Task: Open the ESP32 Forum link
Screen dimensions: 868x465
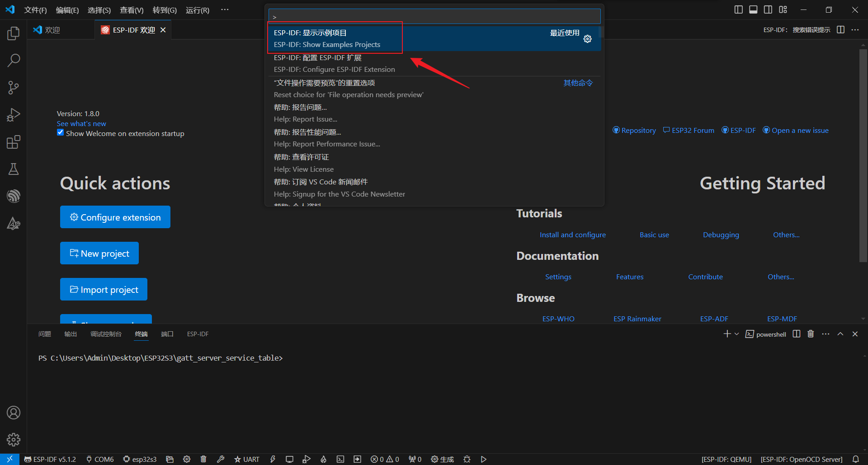Action: (x=689, y=130)
